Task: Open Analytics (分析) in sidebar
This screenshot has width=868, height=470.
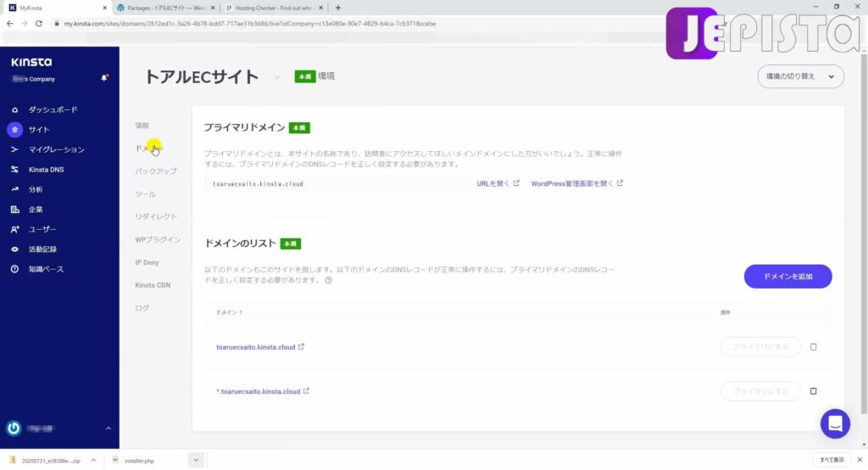Action: pyautogui.click(x=36, y=189)
